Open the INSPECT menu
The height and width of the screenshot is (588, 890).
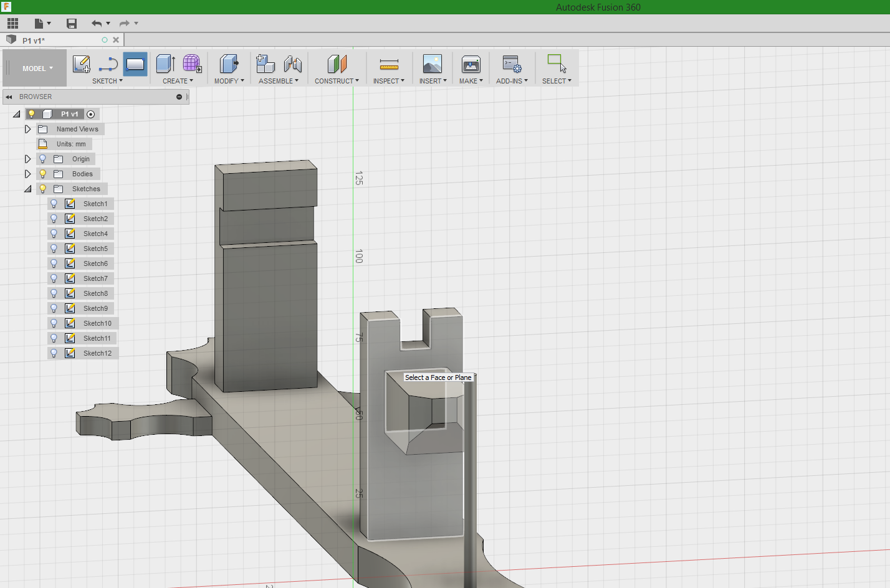click(x=389, y=81)
